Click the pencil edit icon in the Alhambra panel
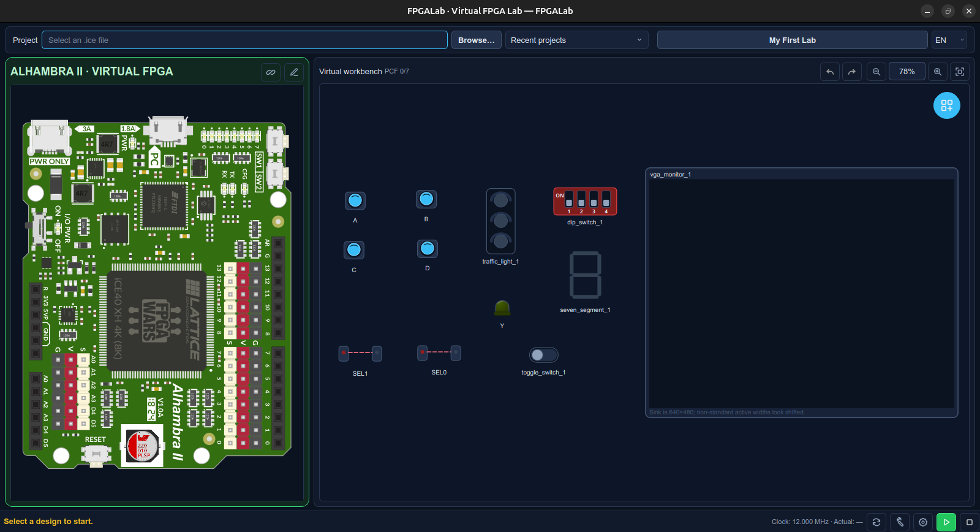This screenshot has height=532, width=980. (x=294, y=72)
